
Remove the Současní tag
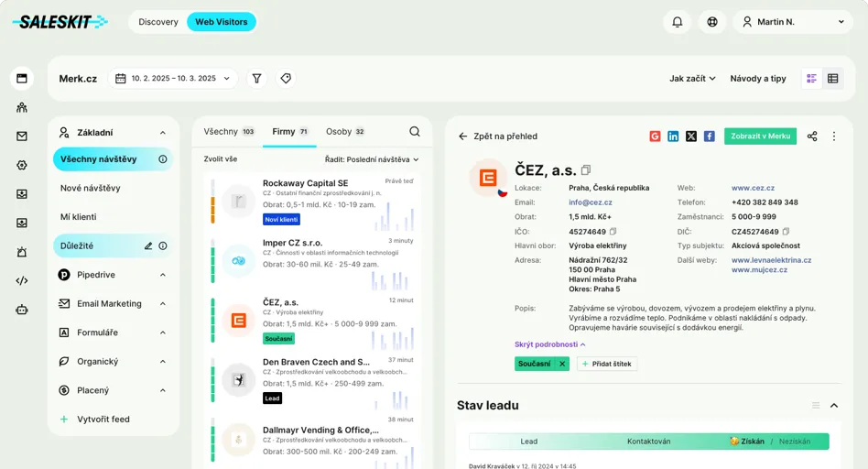point(562,364)
